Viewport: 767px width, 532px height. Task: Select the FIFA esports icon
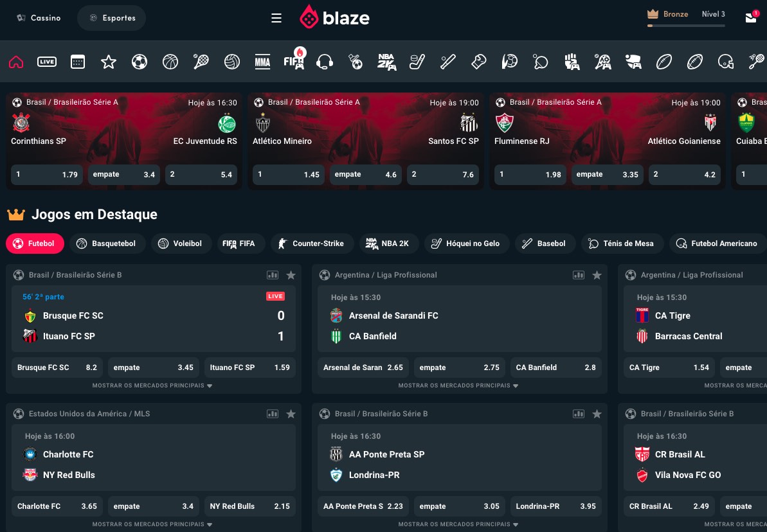click(x=294, y=62)
